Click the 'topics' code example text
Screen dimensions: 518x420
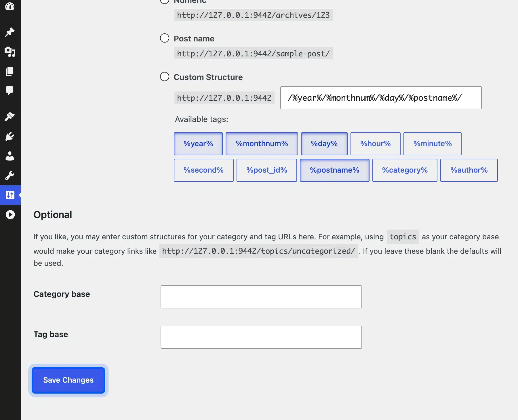coord(403,237)
